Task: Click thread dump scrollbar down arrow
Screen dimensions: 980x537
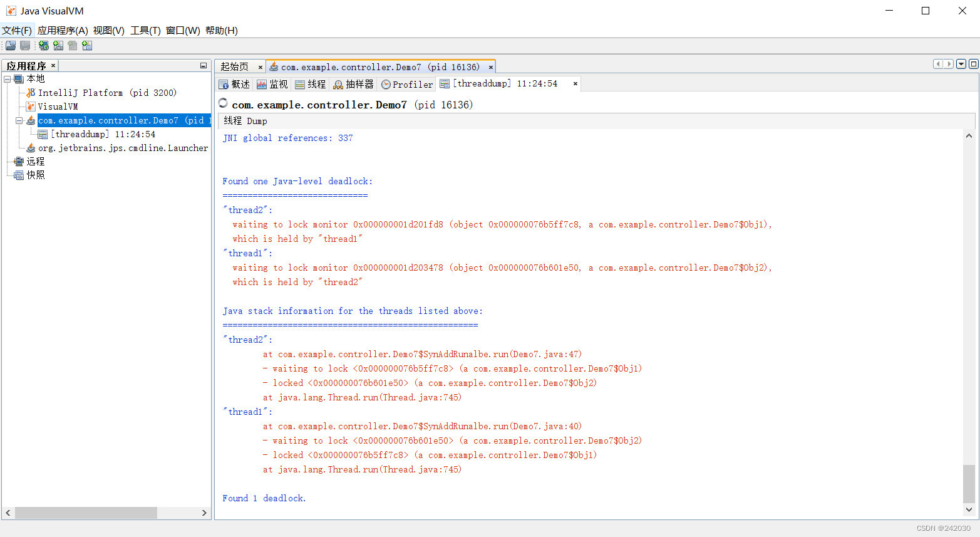Action: (969, 509)
